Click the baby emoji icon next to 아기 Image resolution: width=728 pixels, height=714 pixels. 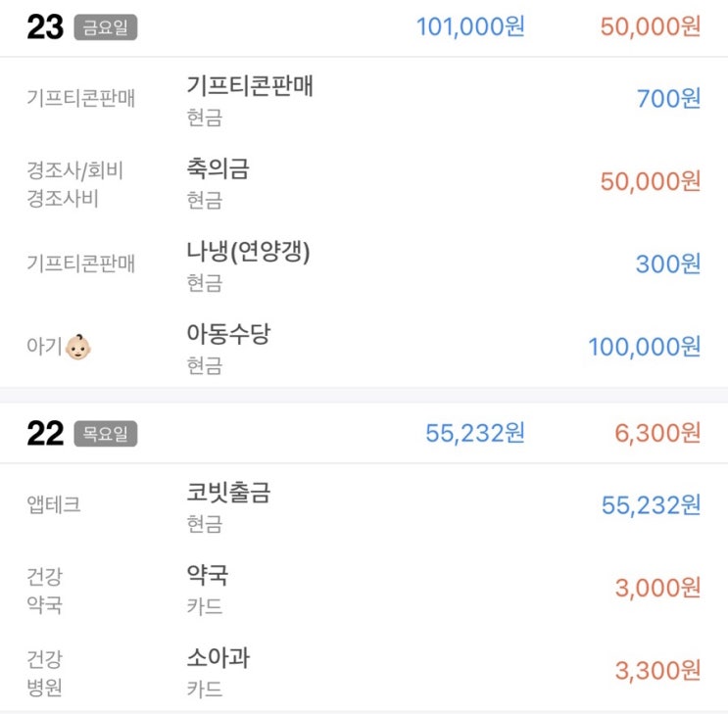click(x=78, y=347)
